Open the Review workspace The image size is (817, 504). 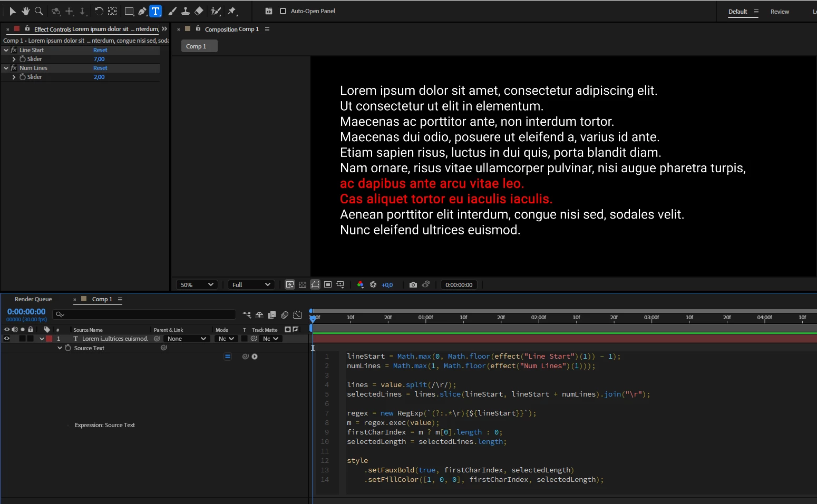[x=779, y=12]
